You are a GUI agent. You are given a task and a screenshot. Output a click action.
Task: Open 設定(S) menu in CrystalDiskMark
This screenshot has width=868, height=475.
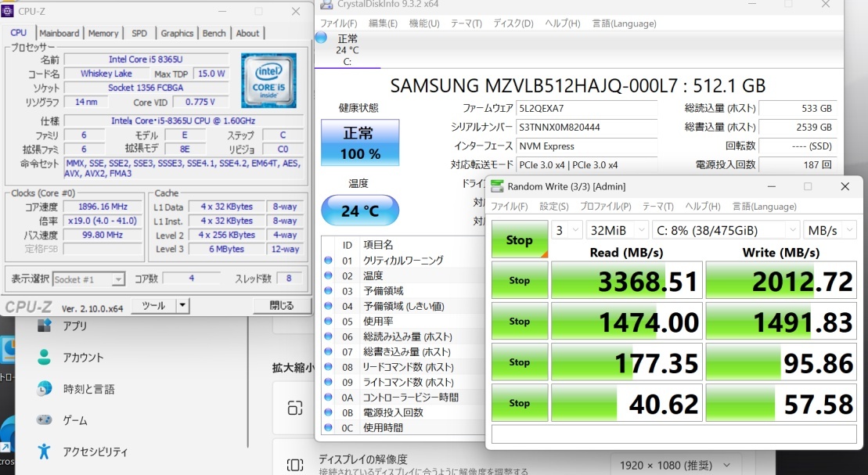pos(554,207)
